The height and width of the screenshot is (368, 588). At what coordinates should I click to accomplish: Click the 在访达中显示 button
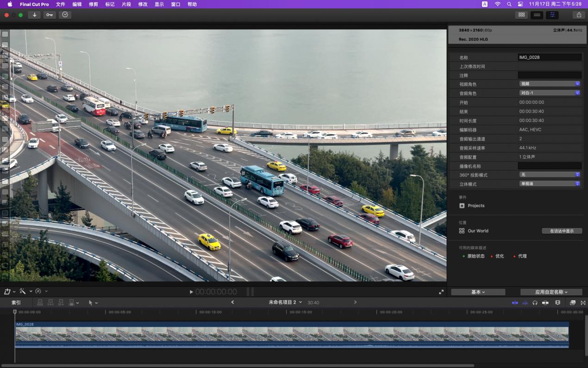[x=562, y=231]
